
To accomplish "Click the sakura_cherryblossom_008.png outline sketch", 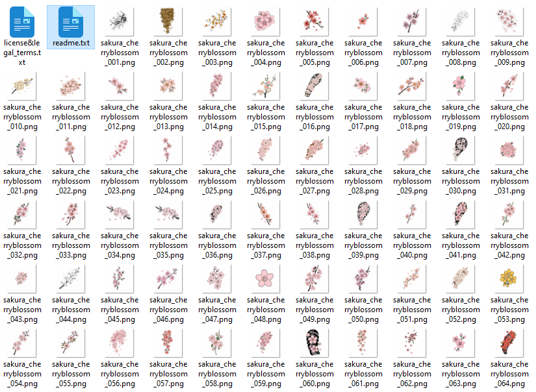I will 461,22.
